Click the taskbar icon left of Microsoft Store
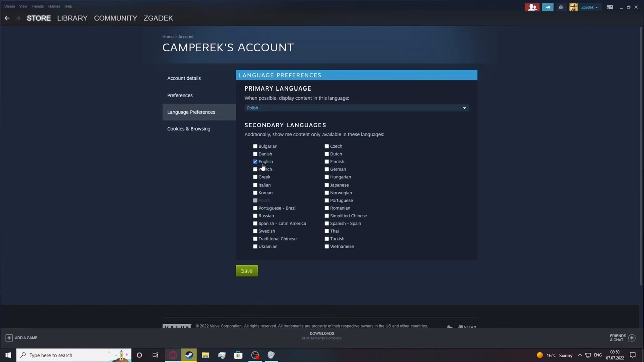This screenshot has width=644, height=362. coord(222,355)
